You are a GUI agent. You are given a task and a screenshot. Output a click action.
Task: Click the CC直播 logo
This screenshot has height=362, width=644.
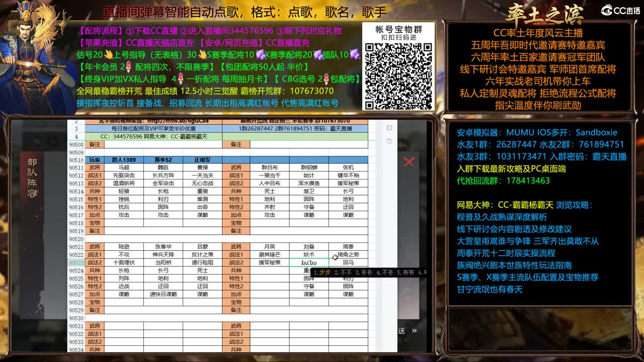pos(620,11)
